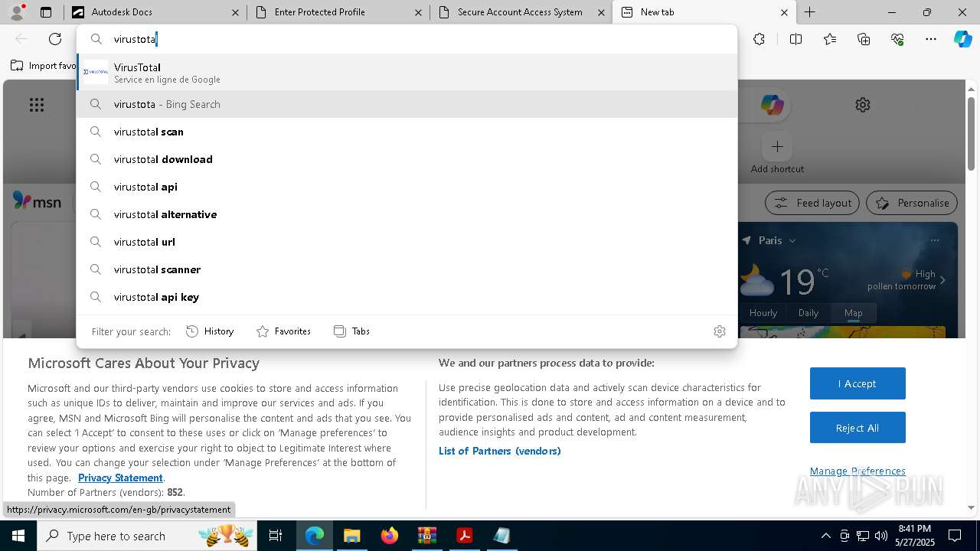Filter search by Favorites
This screenshot has height=551, width=980.
[283, 331]
